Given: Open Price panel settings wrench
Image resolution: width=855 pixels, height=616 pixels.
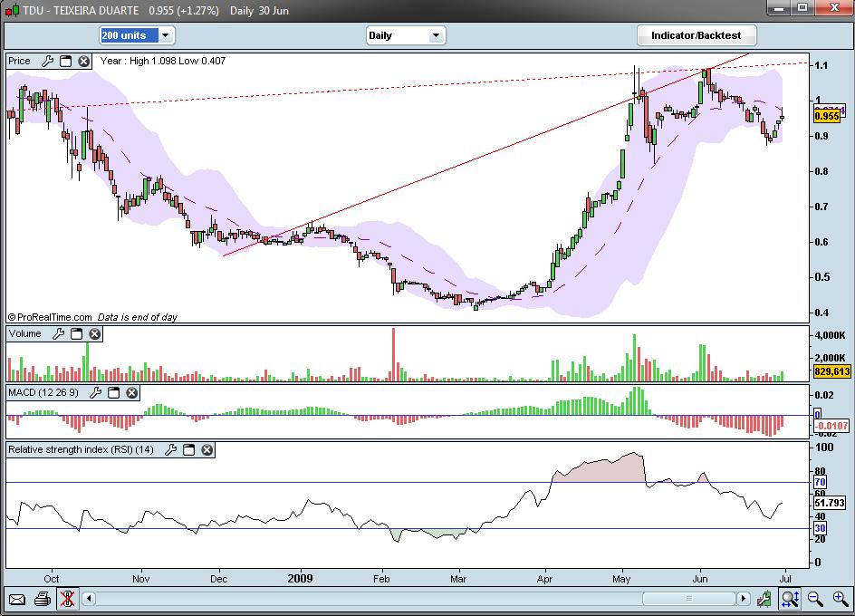Looking at the screenshot, I should [x=48, y=61].
